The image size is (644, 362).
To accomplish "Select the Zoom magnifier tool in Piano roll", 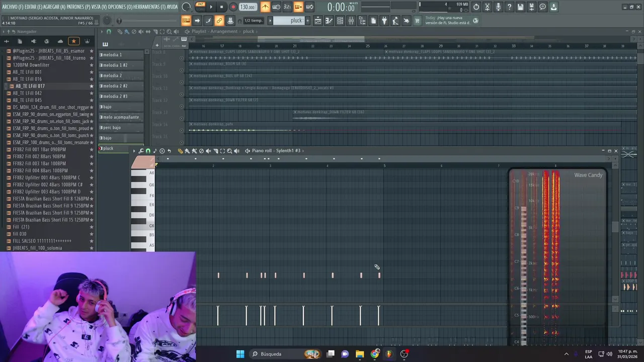I will 229,151.
